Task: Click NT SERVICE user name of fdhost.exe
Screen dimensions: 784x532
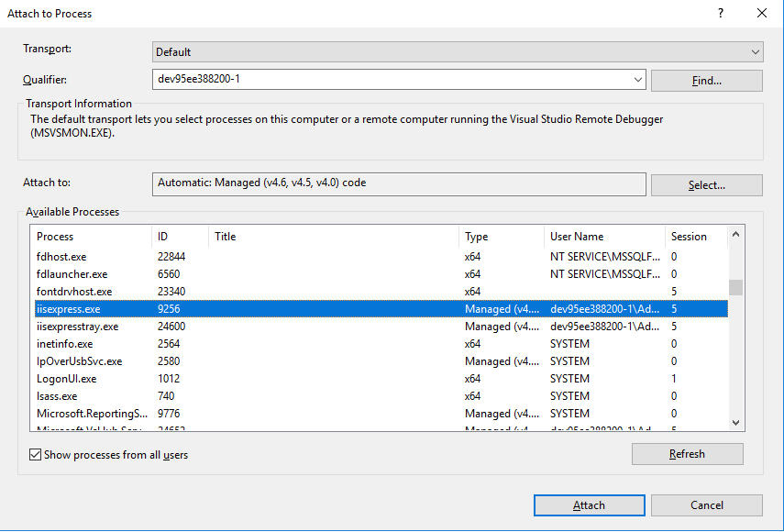Action: click(605, 257)
